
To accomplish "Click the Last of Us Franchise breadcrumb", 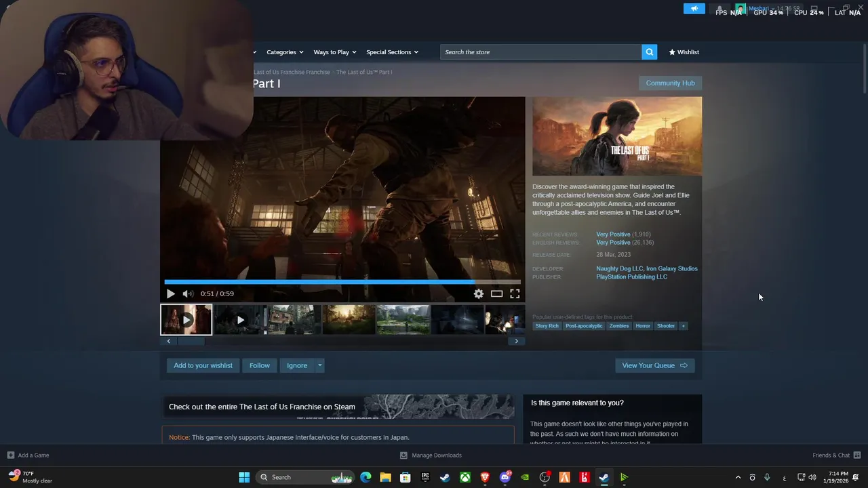I will (292, 72).
